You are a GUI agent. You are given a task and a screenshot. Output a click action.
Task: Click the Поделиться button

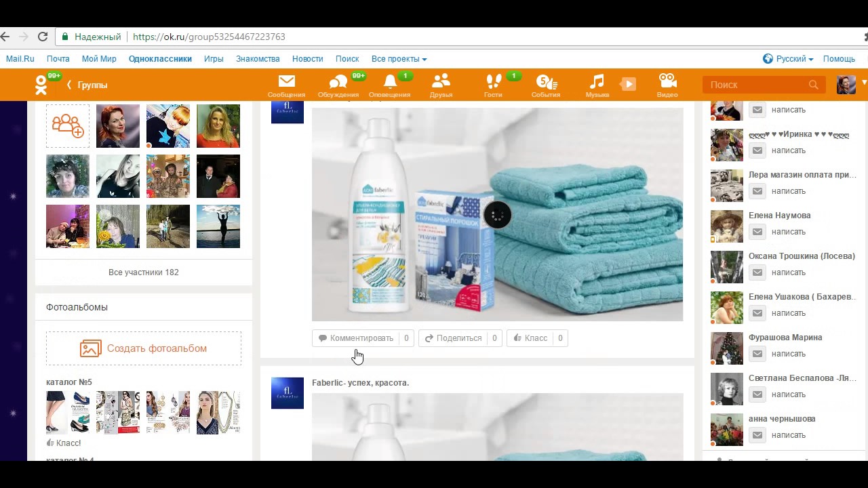pos(460,338)
